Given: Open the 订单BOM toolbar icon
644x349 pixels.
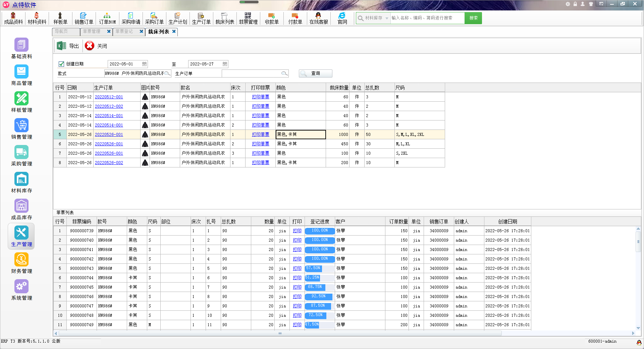Looking at the screenshot, I should (x=107, y=16).
